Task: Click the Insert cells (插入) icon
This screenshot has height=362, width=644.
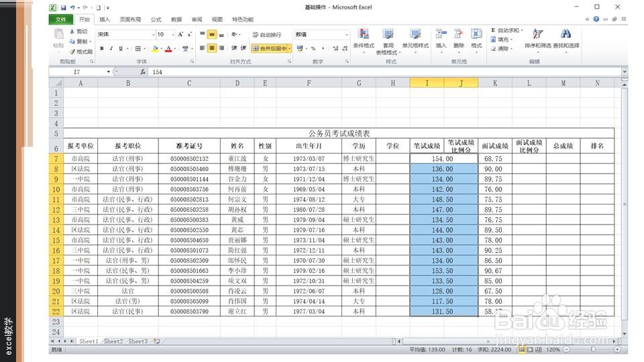Action: [441, 34]
